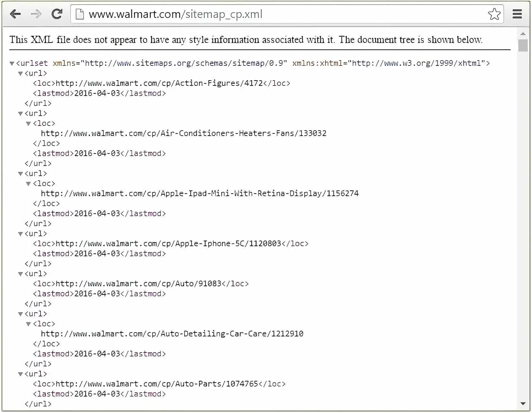
Task: Collapse the Auto-Detailing-Car-Care url element
Action: pyautogui.click(x=20, y=314)
